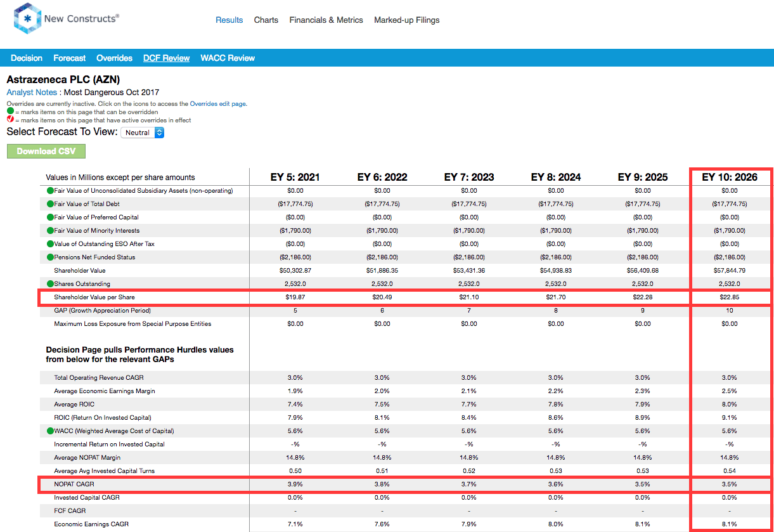
Task: Click the 7.1% Economic Earnings CAGR cell
Action: [x=295, y=524]
